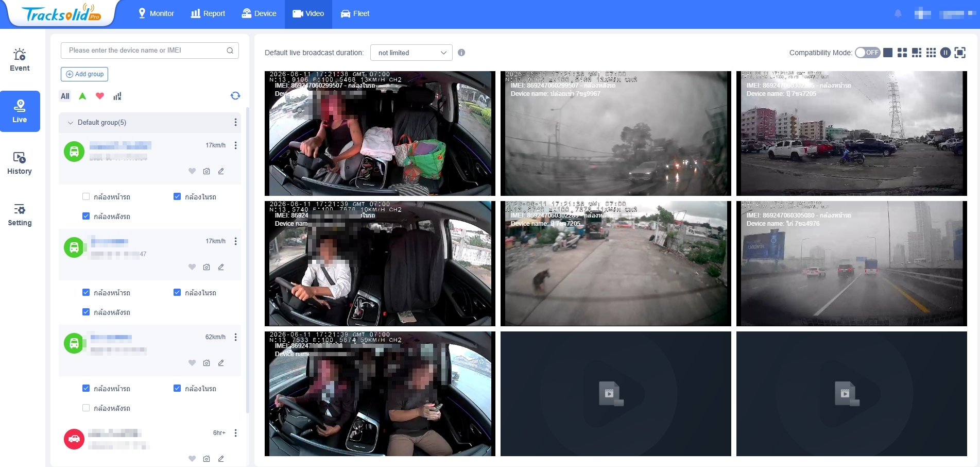Select the All device filter tab
This screenshot has height=467, width=980.
pyautogui.click(x=65, y=96)
